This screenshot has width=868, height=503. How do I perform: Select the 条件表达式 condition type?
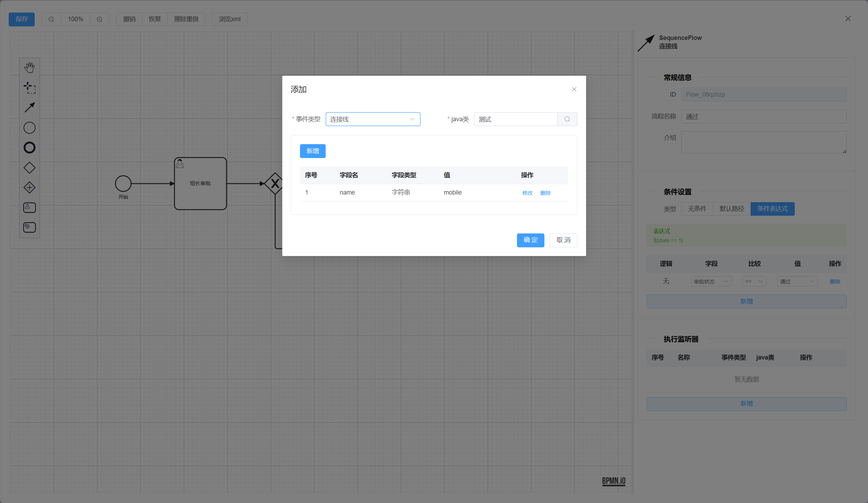pyautogui.click(x=772, y=209)
